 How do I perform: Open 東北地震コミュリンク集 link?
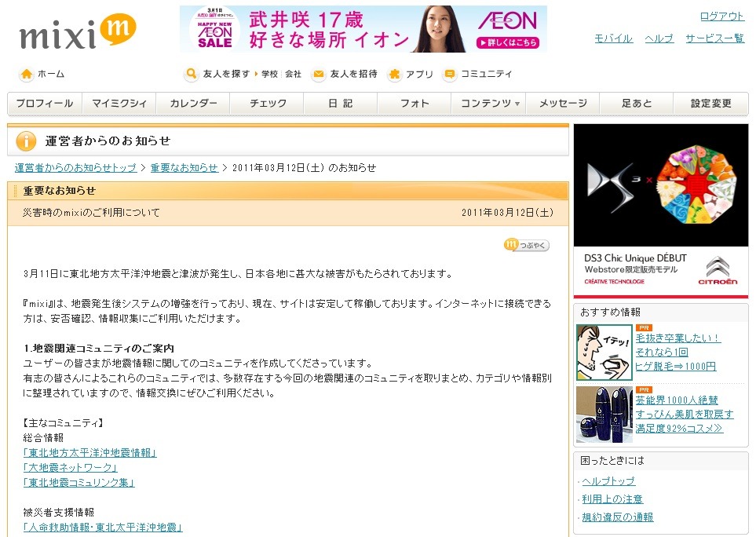[79, 483]
